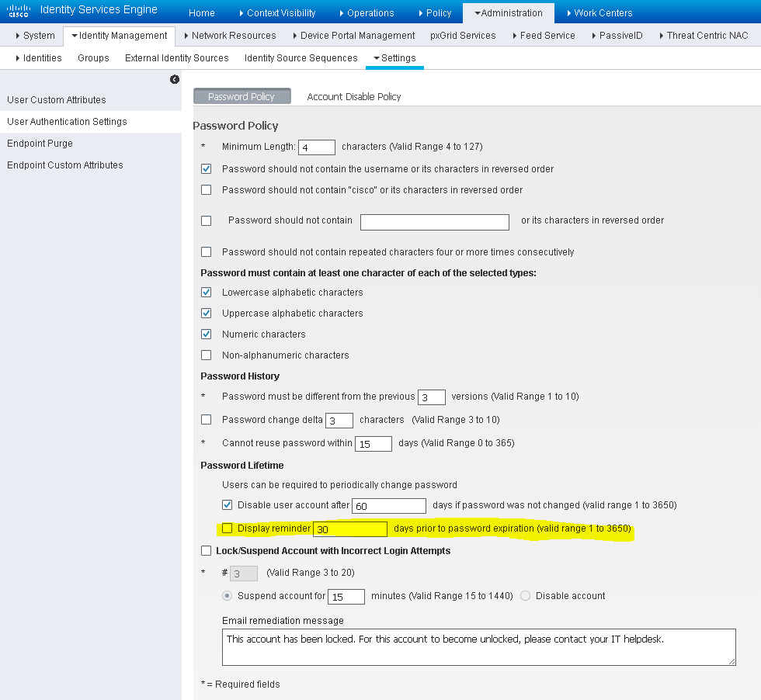
Task: Toggle Numeric characters checkbox
Action: pyautogui.click(x=207, y=334)
